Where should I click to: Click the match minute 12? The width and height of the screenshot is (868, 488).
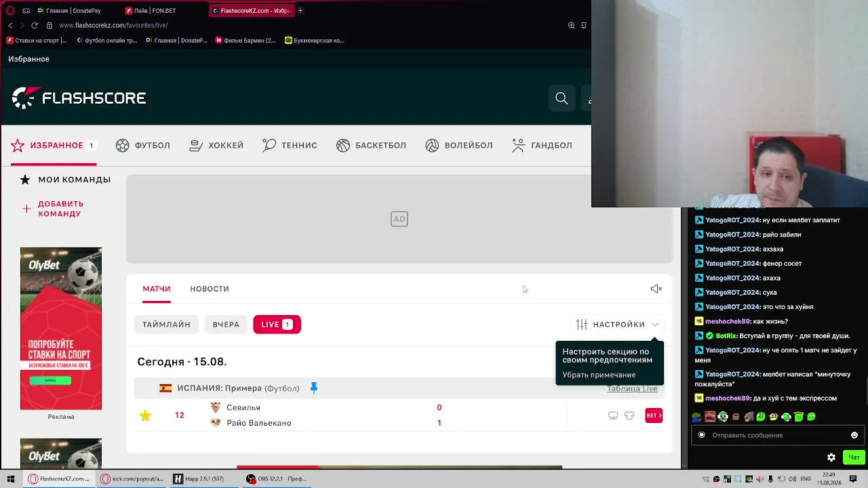pos(179,415)
